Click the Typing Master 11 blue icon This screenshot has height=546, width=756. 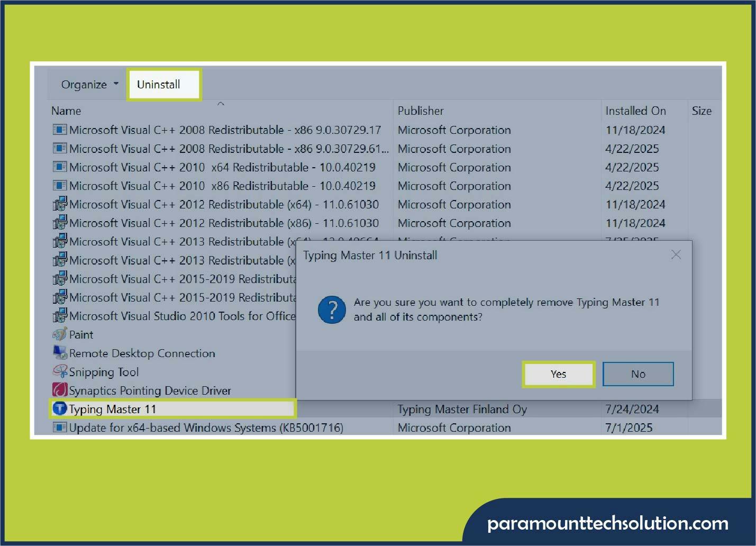pyautogui.click(x=60, y=409)
